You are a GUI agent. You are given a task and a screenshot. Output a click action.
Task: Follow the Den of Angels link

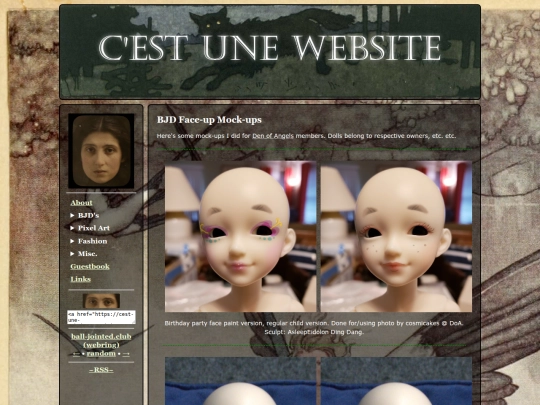(273, 136)
